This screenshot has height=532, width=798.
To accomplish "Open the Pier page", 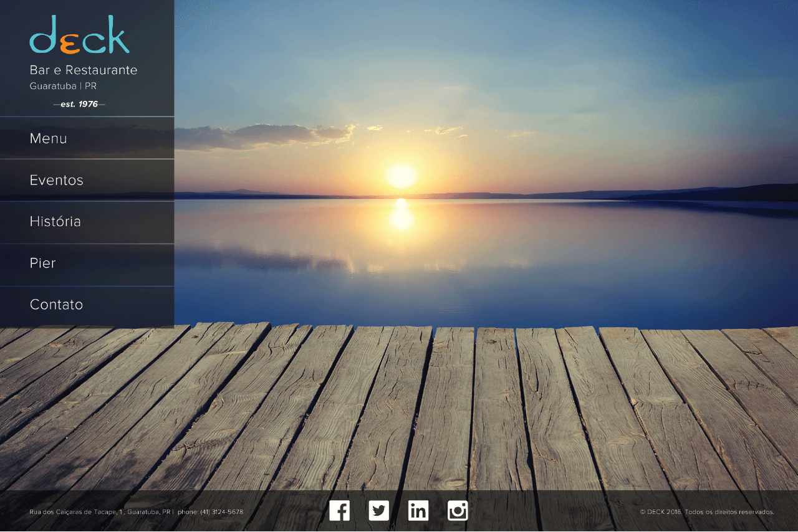I will tap(43, 263).
